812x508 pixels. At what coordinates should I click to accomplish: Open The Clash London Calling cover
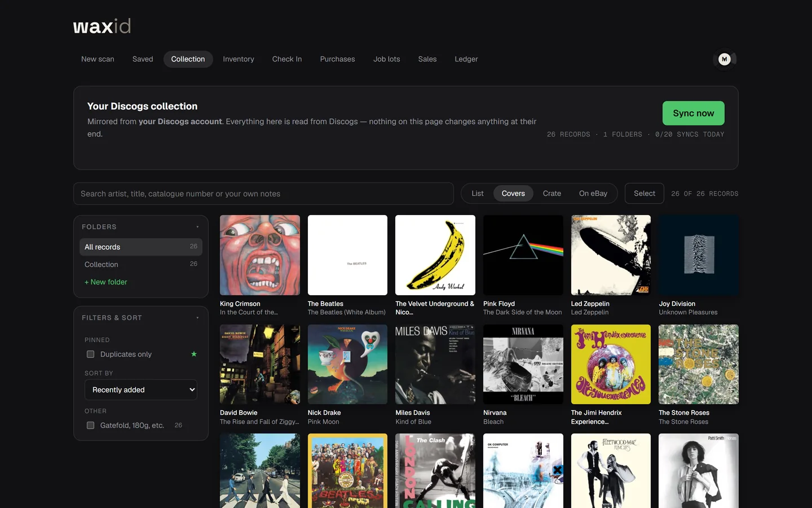coord(435,471)
